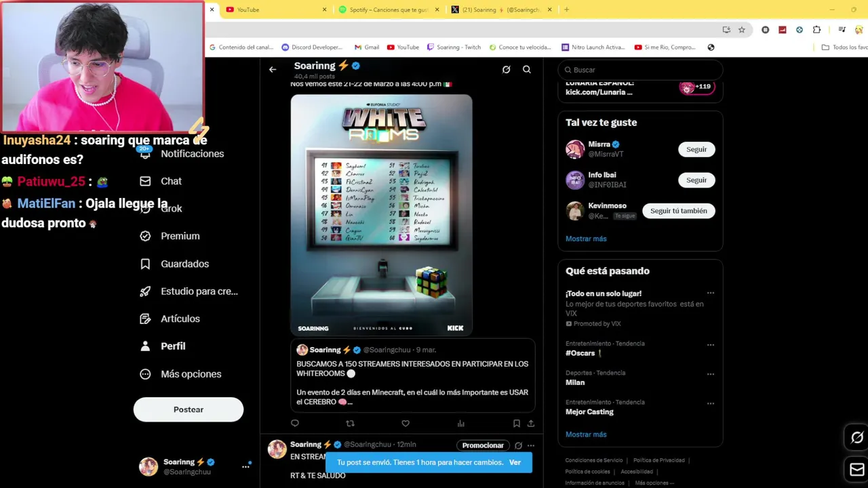Viewport: 868px width, 488px height.
Task: Open the Milan trend
Action: coord(575,382)
